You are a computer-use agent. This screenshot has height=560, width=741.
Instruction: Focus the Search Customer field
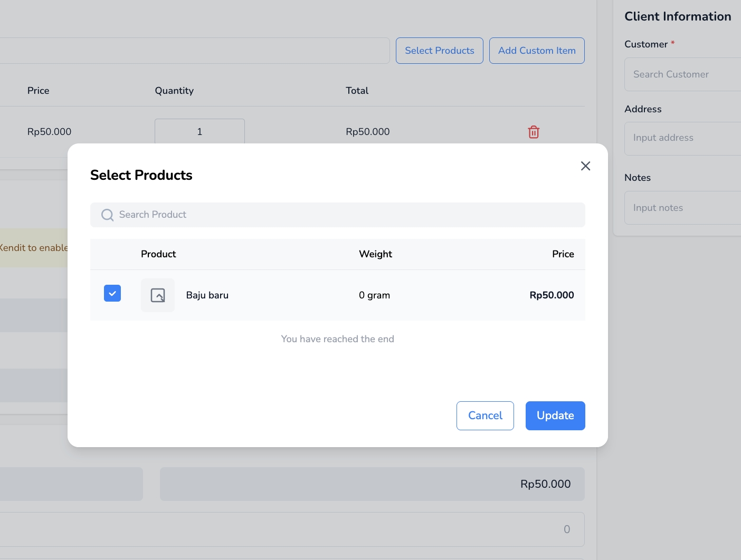682,74
